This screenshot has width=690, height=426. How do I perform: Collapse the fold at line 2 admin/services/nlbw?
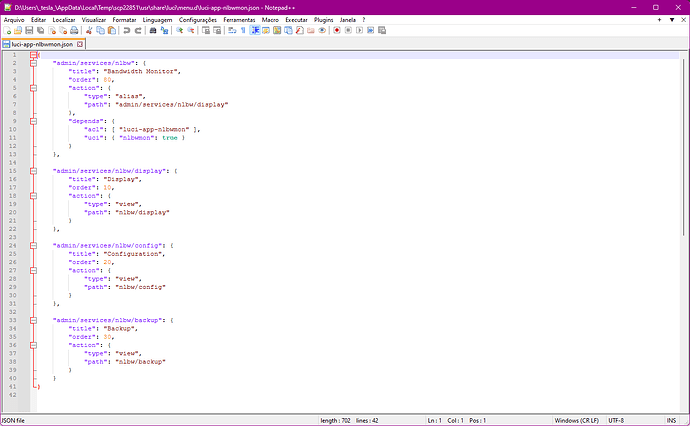click(33, 63)
